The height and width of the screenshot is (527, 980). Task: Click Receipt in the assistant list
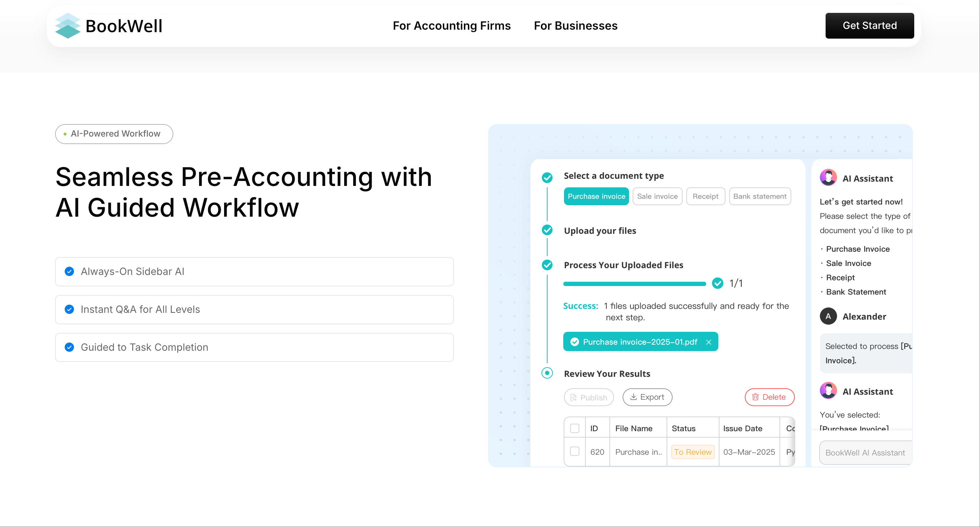click(x=840, y=277)
